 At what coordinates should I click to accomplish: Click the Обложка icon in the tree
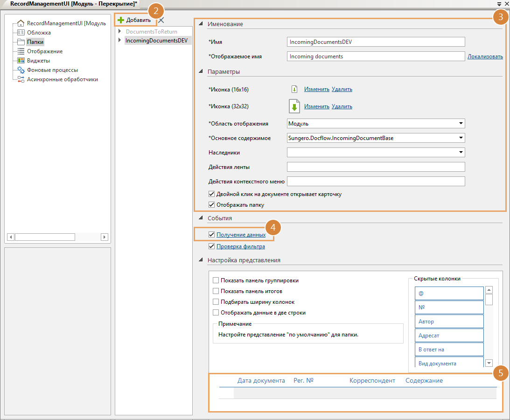pyautogui.click(x=21, y=33)
